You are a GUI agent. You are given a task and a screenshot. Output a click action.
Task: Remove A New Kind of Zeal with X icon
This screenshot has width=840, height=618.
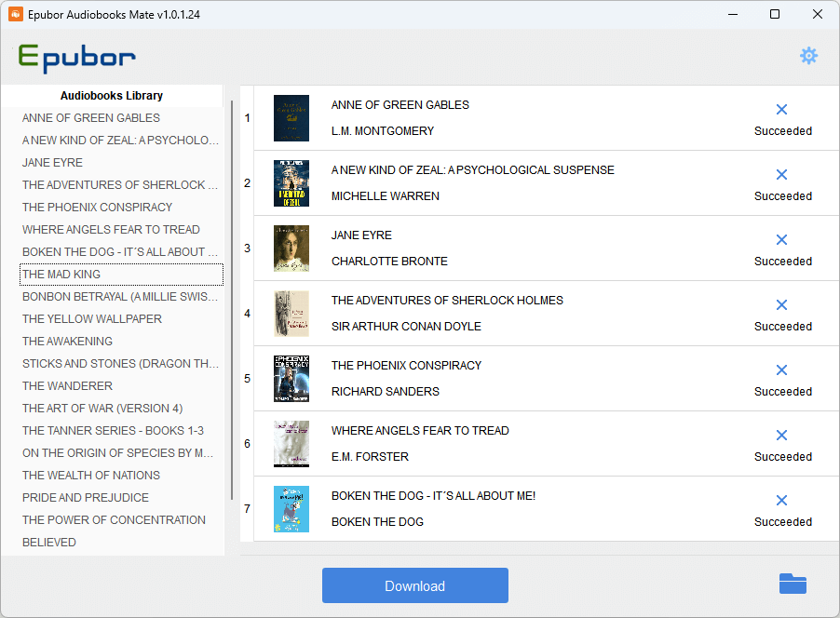[781, 175]
